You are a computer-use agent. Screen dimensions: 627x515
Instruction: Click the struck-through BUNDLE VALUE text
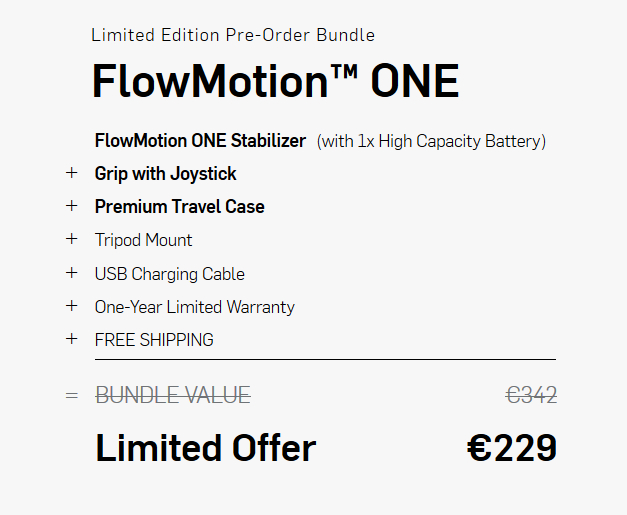173,396
